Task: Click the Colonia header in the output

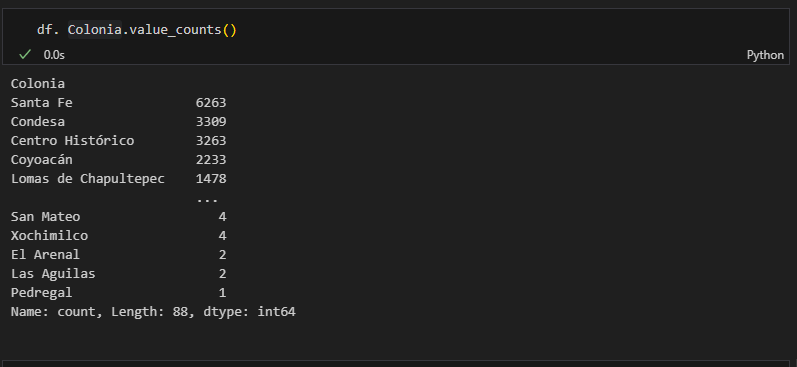Action: coord(38,84)
